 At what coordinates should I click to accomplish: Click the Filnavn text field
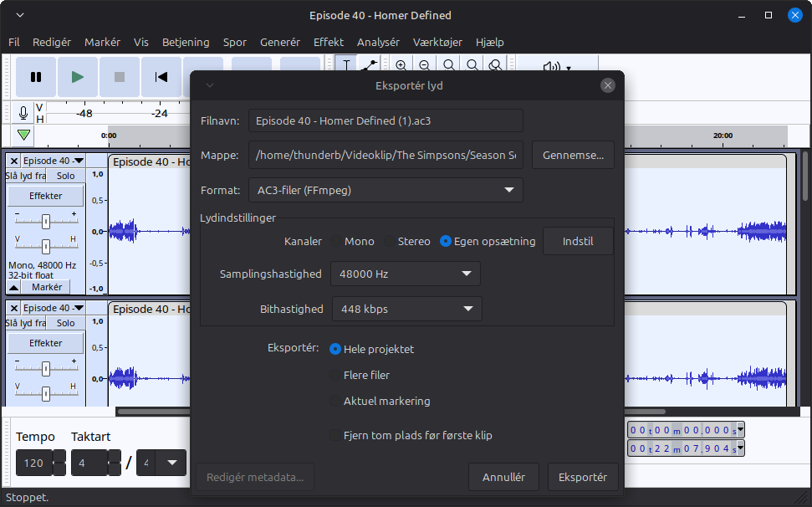[386, 120]
